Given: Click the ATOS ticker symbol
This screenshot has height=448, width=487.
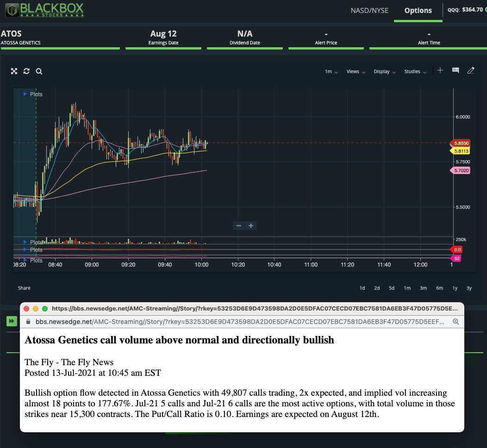Looking at the screenshot, I should pyautogui.click(x=11, y=33).
